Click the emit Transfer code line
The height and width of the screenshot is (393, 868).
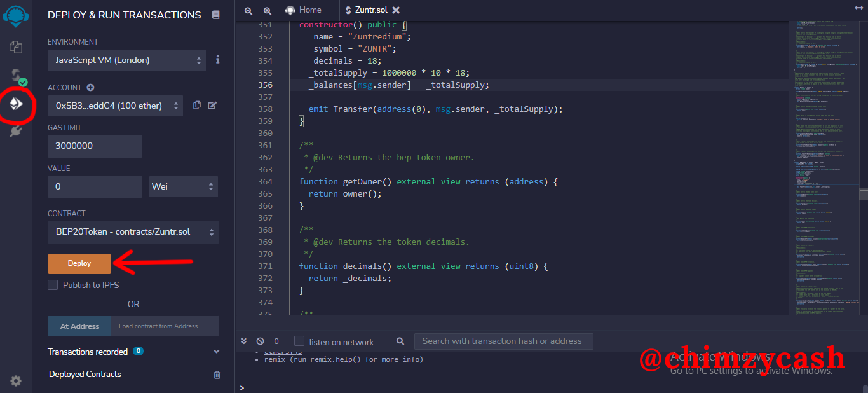[x=436, y=109]
